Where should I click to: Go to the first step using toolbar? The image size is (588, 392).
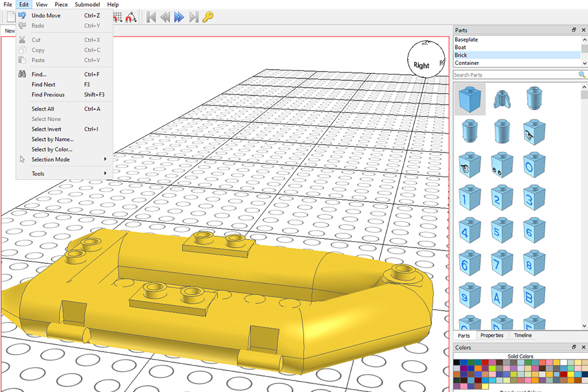tap(151, 17)
